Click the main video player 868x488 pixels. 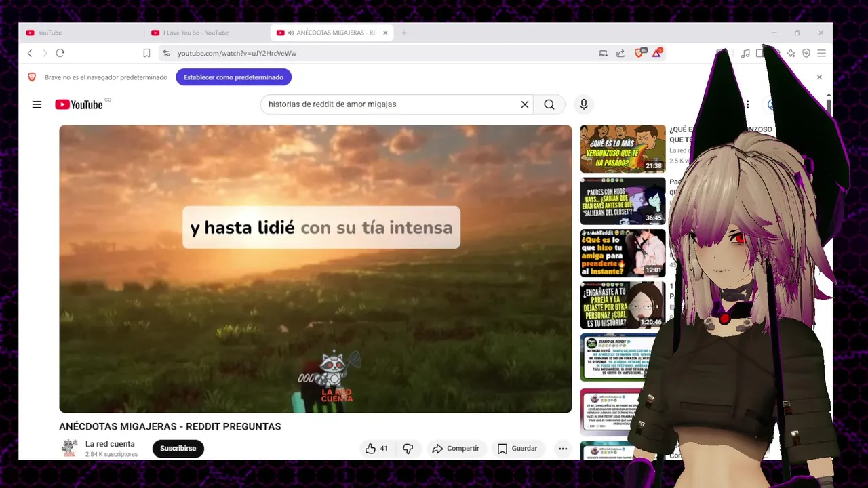(x=315, y=268)
